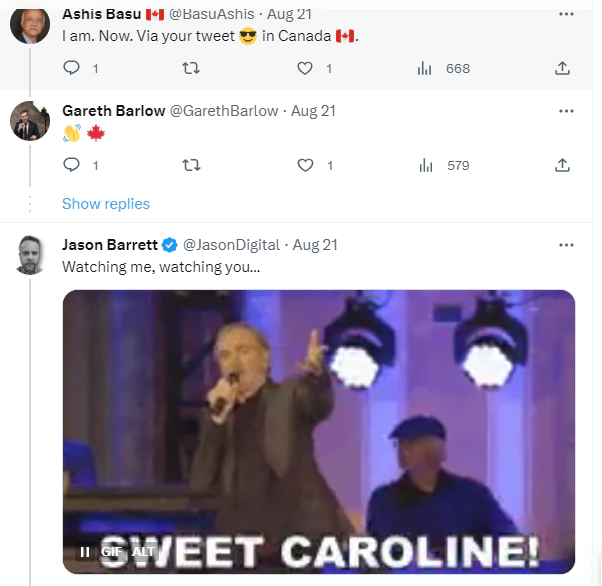View analytics on Ashis Basu's tweet
Screen dimensions: 602x586
pos(424,68)
